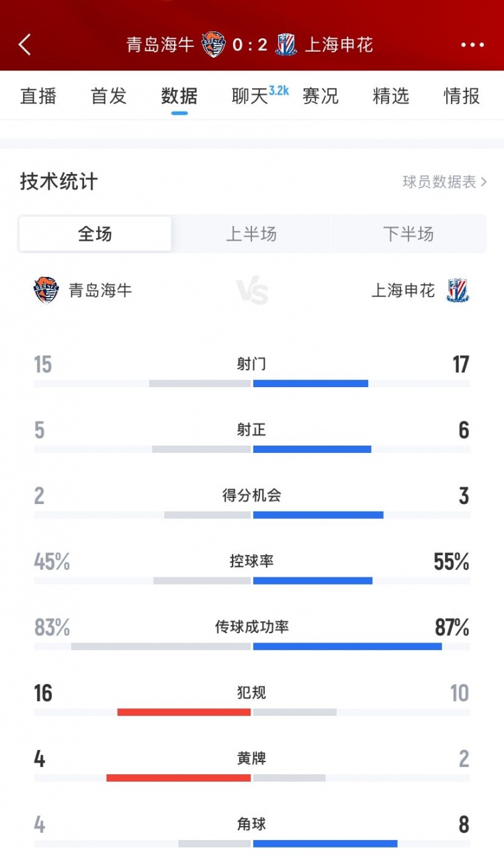Go to the 赛况 match events tab
The width and height of the screenshot is (504, 865).
[x=321, y=96]
